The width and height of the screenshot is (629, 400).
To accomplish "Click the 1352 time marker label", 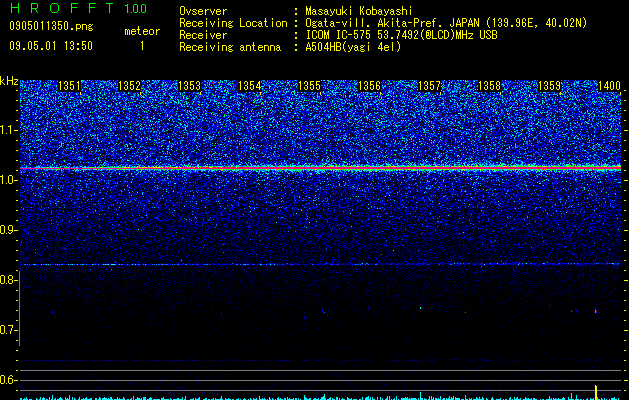I will (130, 86).
